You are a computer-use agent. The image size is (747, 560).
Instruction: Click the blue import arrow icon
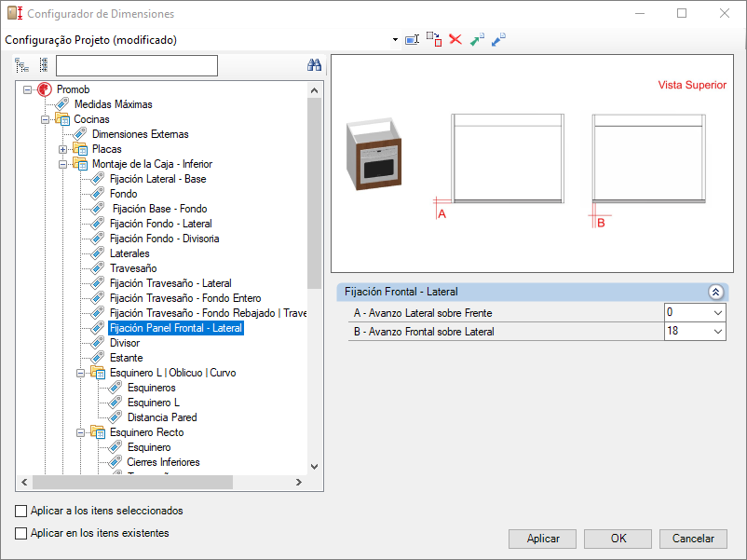pos(498,39)
